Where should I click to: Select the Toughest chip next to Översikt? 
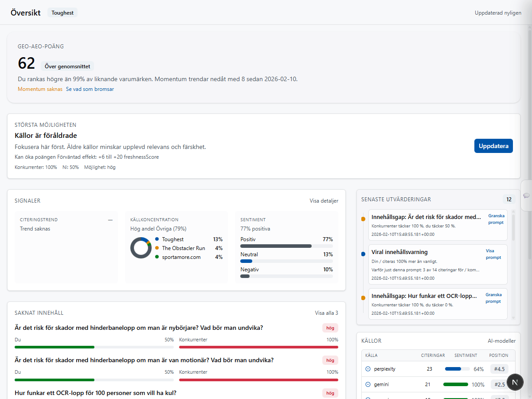coord(62,12)
